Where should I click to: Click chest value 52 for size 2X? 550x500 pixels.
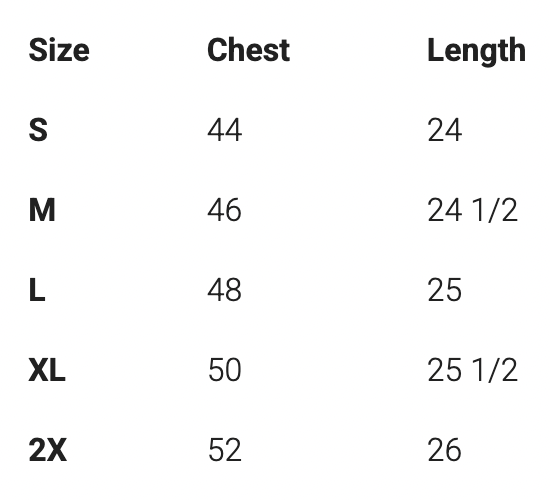(x=224, y=450)
